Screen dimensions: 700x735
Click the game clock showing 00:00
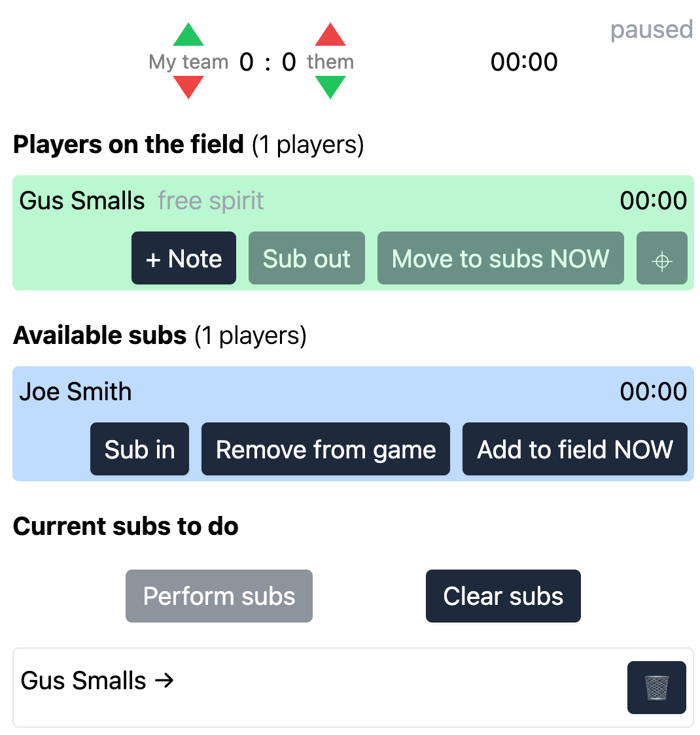[523, 61]
